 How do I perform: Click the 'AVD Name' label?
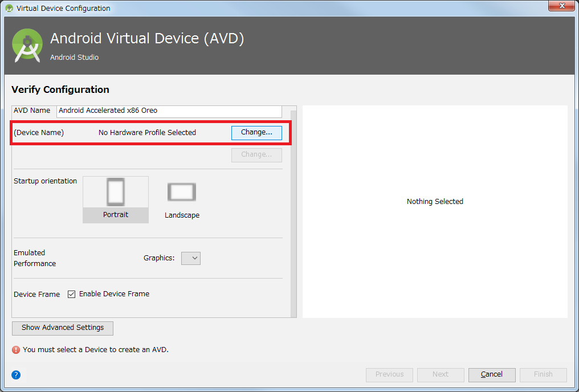click(32, 111)
